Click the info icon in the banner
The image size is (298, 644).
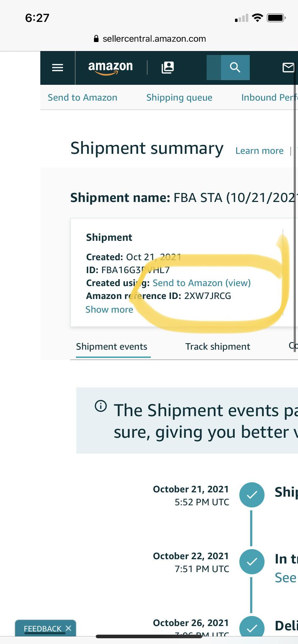(x=101, y=406)
